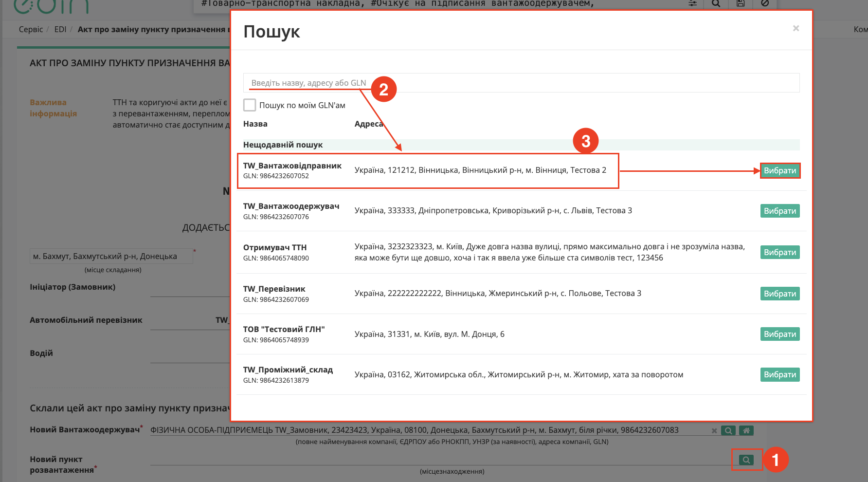Click the Новий пункт розвантаження input field
The image size is (868, 482).
[442, 459]
